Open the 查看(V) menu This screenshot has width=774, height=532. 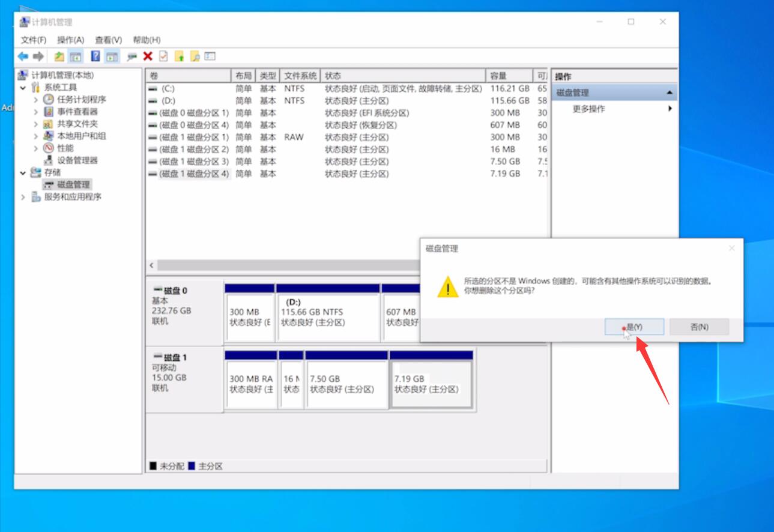[109, 40]
